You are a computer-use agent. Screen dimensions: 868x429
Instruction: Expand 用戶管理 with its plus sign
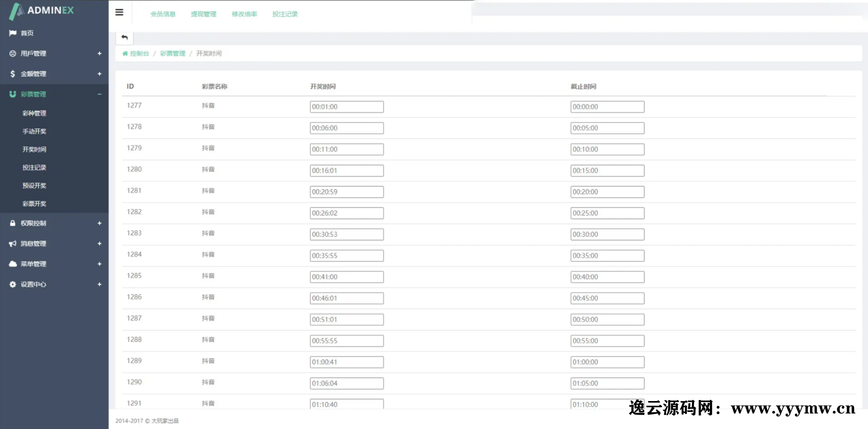click(x=99, y=53)
